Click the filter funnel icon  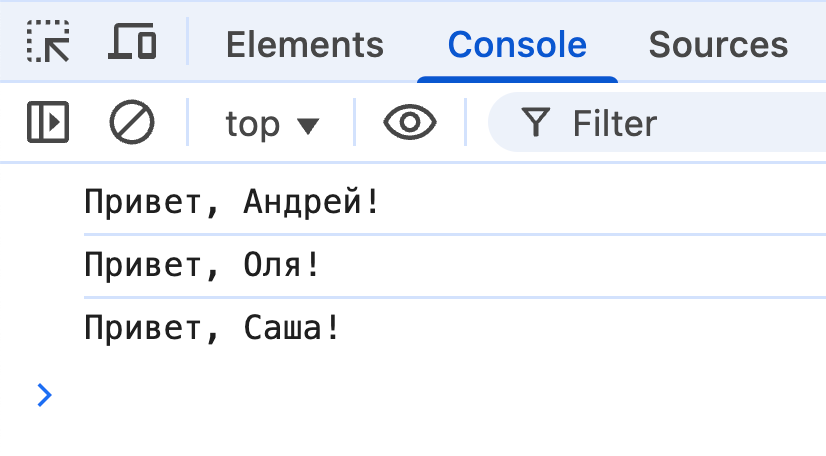pyautogui.click(x=537, y=123)
